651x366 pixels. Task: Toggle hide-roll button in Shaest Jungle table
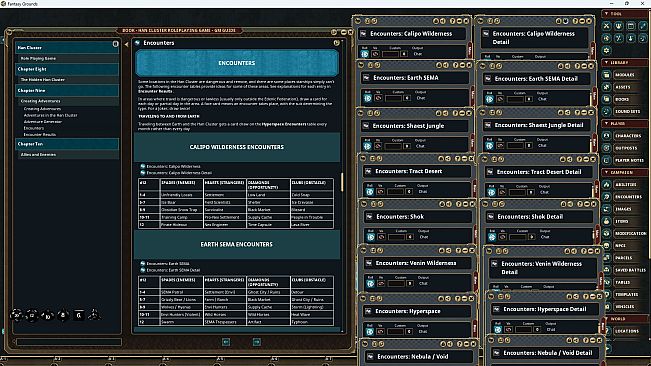coord(378,146)
